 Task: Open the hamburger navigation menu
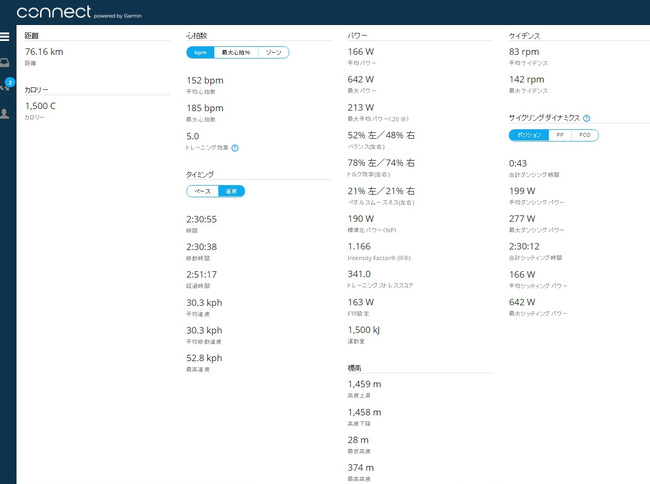5,36
